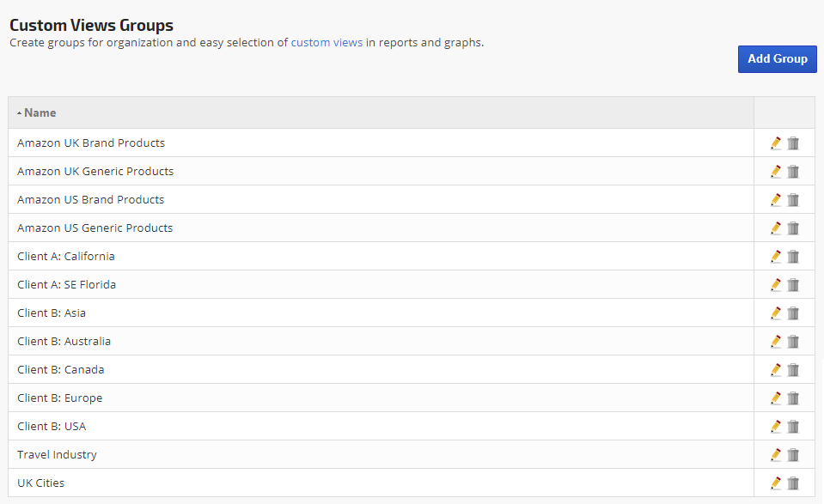Edit the Amazon UK Generic Products group
This screenshot has height=504, width=824.
(776, 172)
